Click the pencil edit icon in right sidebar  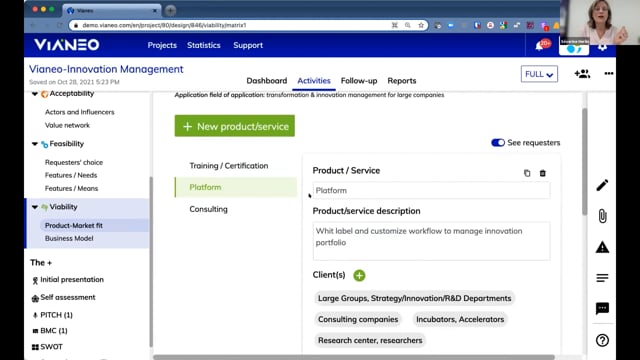[x=602, y=185]
